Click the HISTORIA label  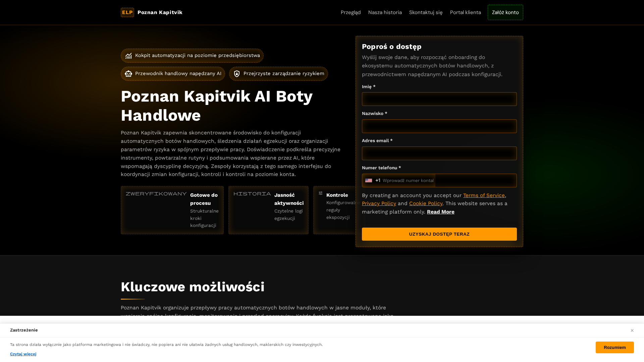coord(252,194)
